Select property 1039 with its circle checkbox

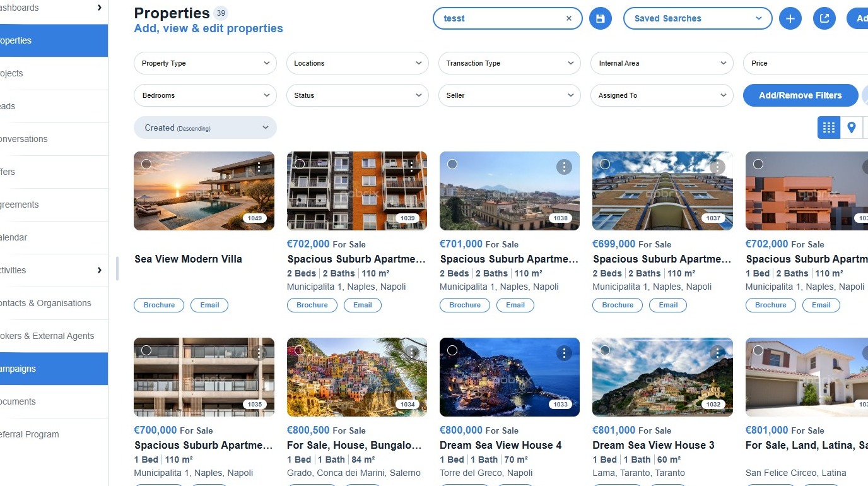click(300, 164)
